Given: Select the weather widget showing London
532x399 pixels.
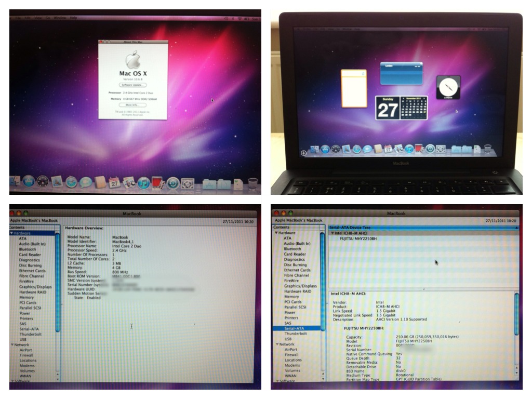Looking at the screenshot, I should coord(402,73).
